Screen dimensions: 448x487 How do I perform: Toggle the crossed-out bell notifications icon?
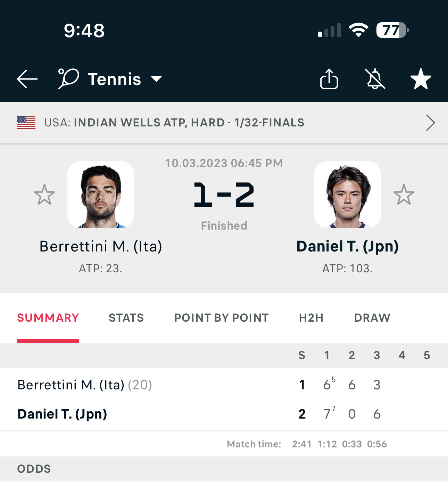(375, 79)
